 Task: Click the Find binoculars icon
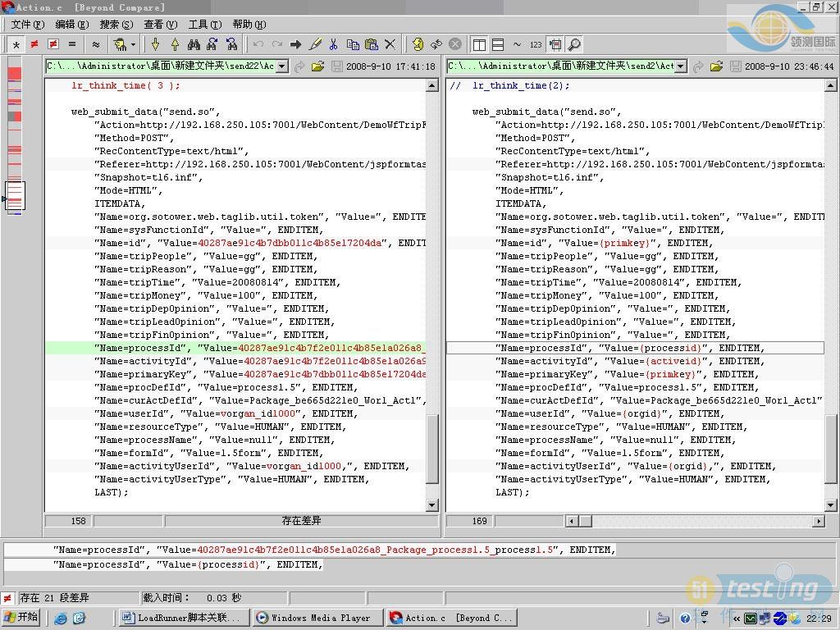(x=194, y=44)
